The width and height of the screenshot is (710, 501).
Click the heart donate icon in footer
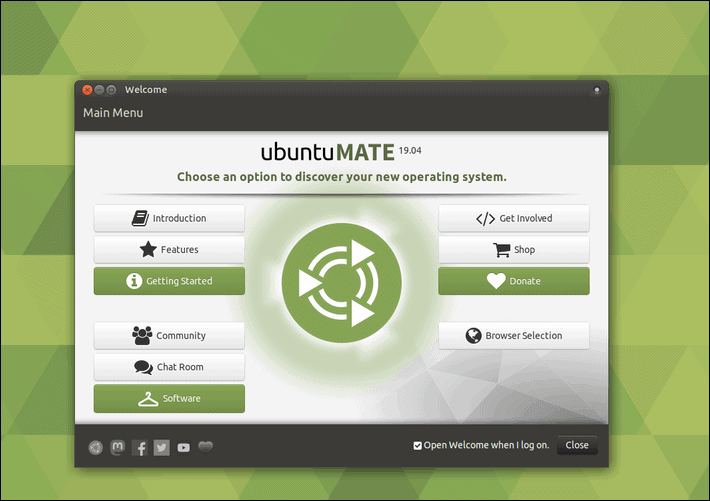coord(206,447)
